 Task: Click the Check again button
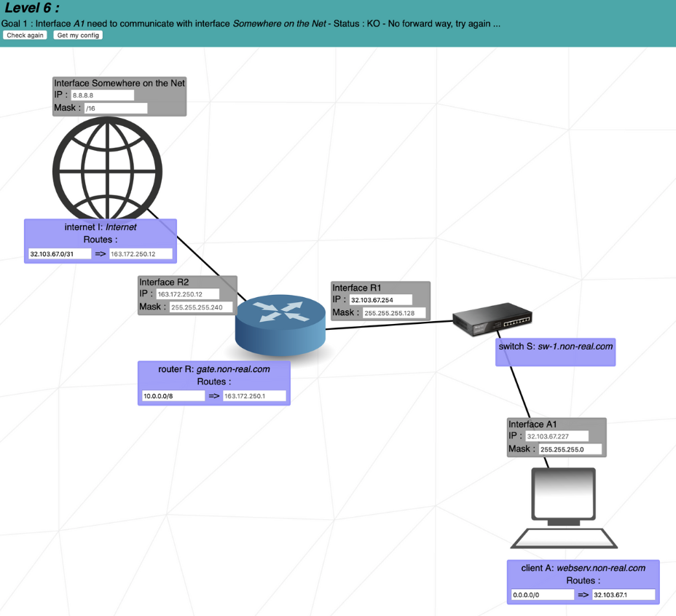pyautogui.click(x=25, y=36)
